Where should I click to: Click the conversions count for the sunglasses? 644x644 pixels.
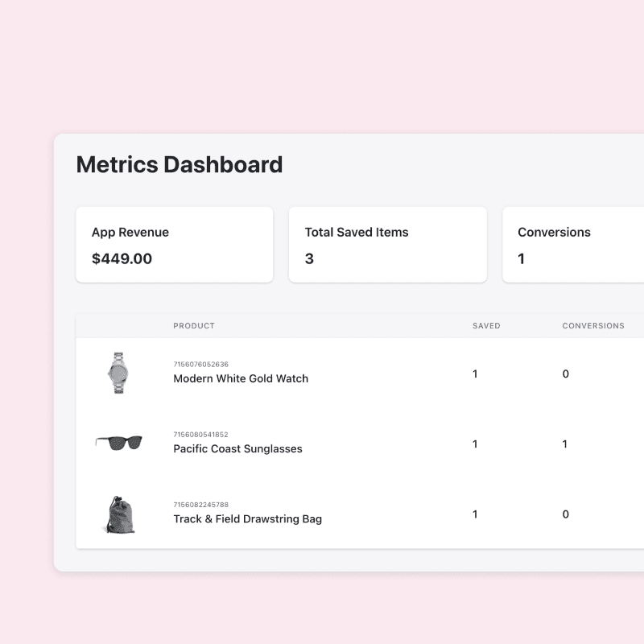[566, 444]
